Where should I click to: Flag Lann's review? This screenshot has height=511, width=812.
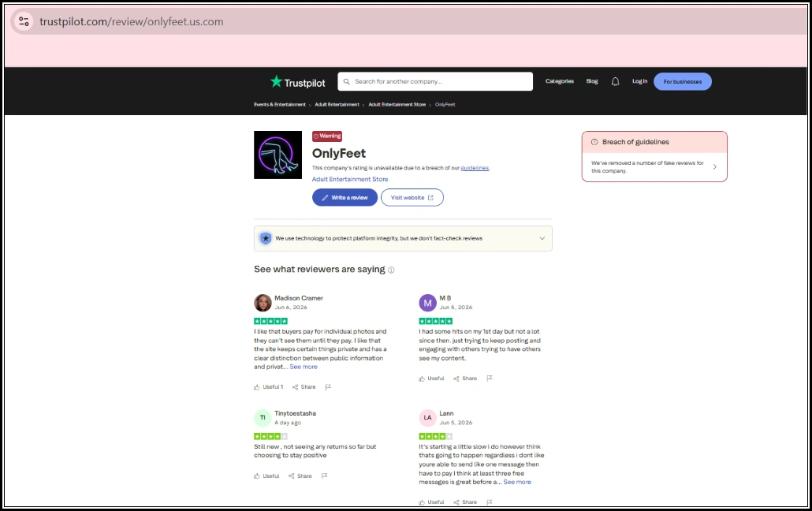point(490,502)
